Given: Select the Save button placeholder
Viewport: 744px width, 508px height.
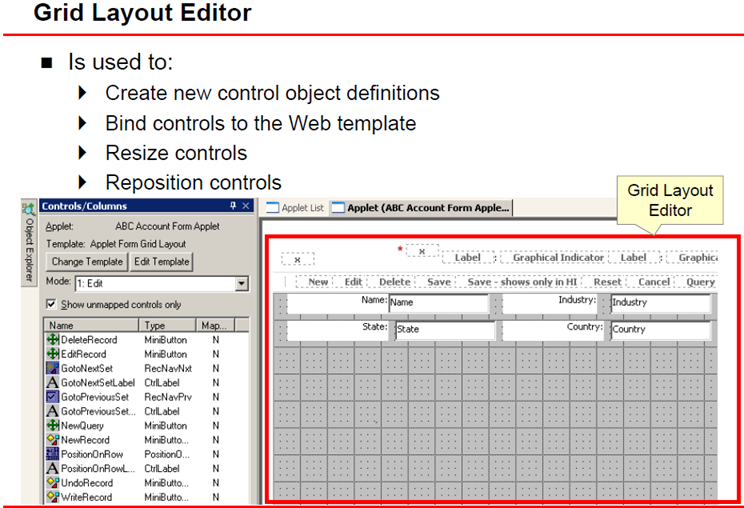Looking at the screenshot, I should point(438,282).
